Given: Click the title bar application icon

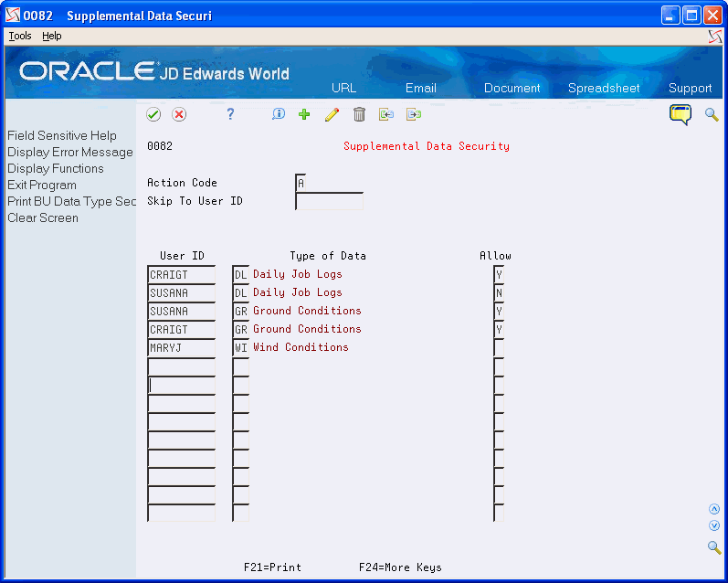Looking at the screenshot, I should pos(13,16).
